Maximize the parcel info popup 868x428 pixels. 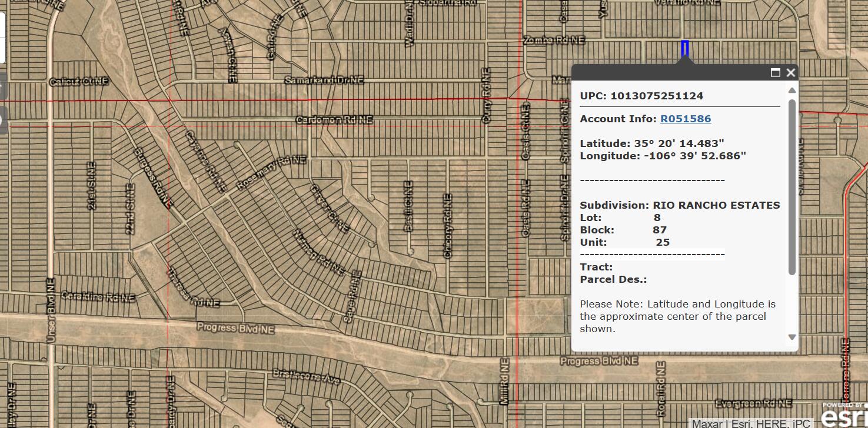(776, 72)
